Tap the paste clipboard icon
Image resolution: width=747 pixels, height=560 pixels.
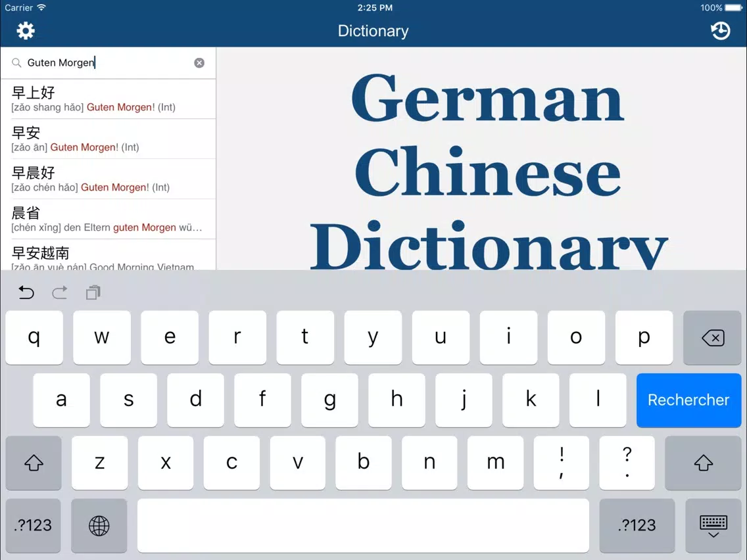click(93, 292)
